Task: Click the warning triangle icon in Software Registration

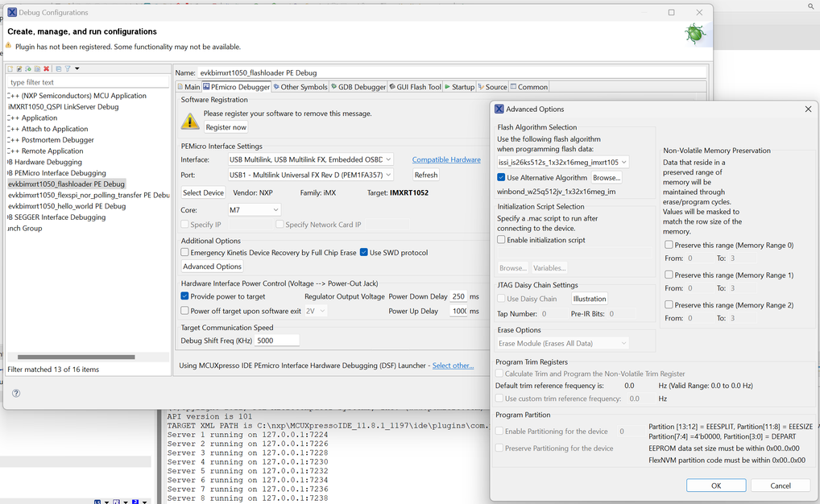Action: pyautogui.click(x=190, y=122)
